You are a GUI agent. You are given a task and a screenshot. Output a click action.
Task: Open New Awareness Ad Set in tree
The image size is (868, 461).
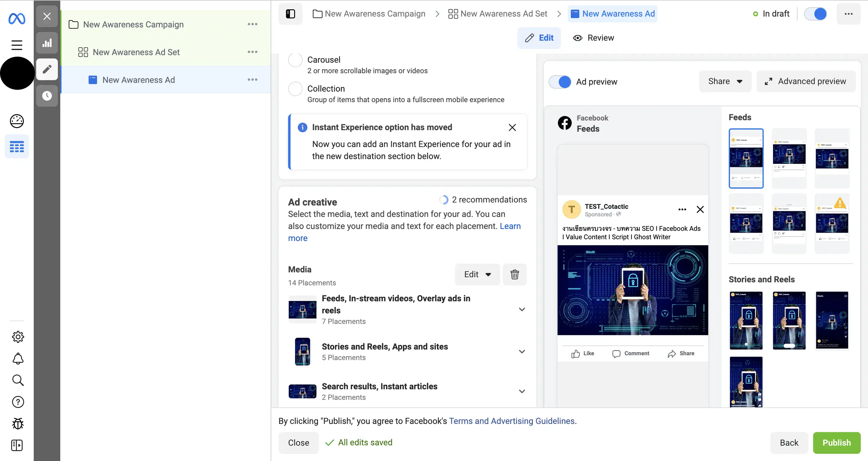[x=136, y=52]
